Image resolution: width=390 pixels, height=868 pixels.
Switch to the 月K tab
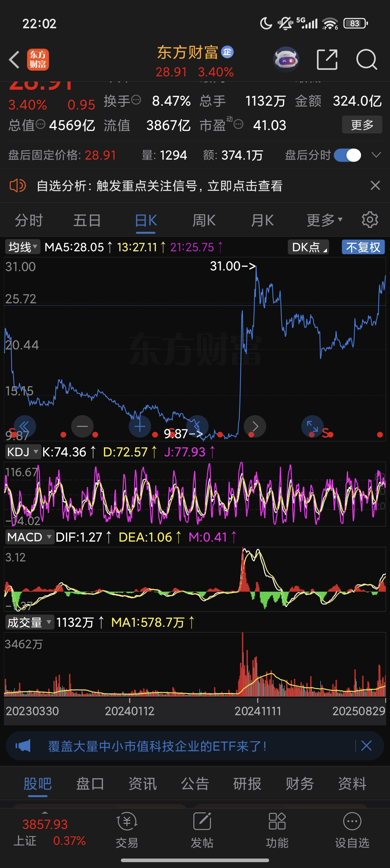pos(262,220)
